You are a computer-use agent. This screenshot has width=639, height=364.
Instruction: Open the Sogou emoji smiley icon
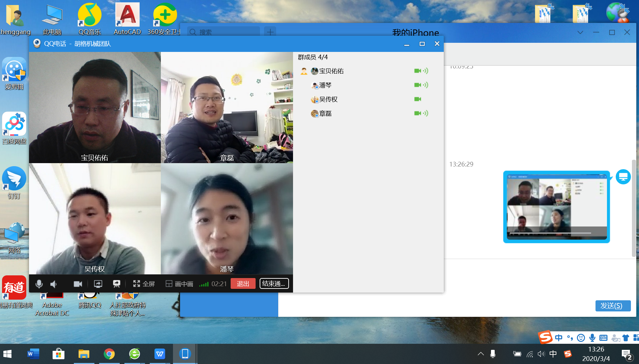pos(581,338)
